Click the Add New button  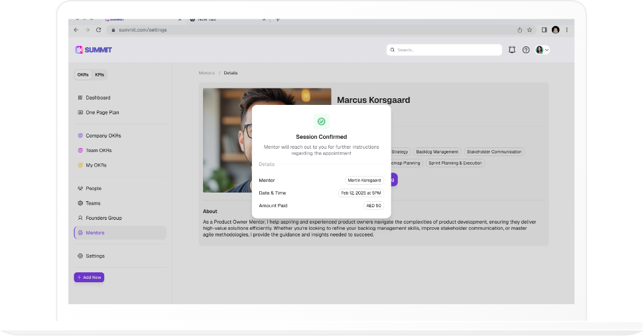tap(89, 277)
